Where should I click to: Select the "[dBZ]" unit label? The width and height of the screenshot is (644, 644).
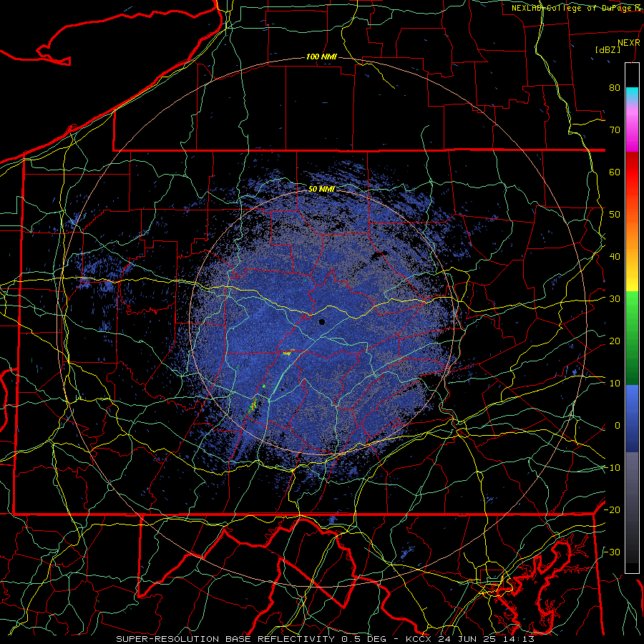[x=608, y=49]
